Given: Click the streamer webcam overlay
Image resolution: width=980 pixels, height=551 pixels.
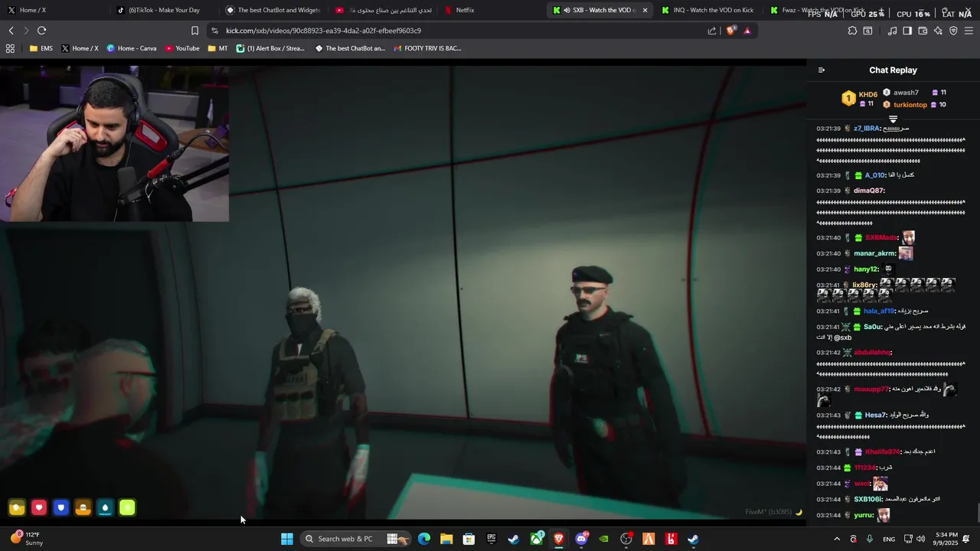Looking at the screenshot, I should [x=114, y=143].
